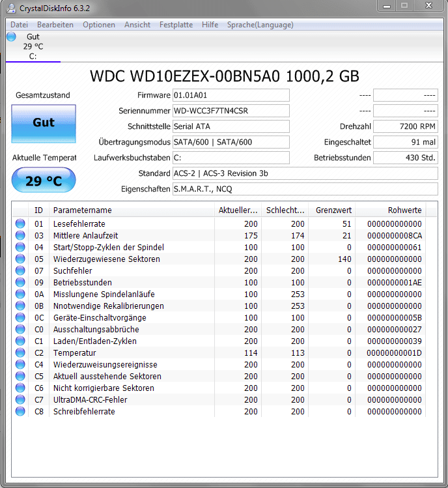Click the Laufwerksbuchstaben field C:
The image size is (448, 488).
click(231, 158)
